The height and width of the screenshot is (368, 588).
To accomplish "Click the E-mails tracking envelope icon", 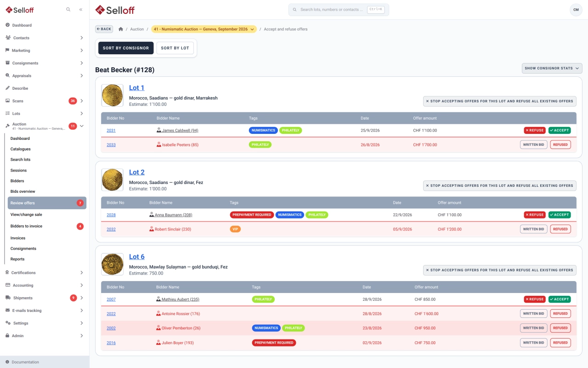I will 8,310.
